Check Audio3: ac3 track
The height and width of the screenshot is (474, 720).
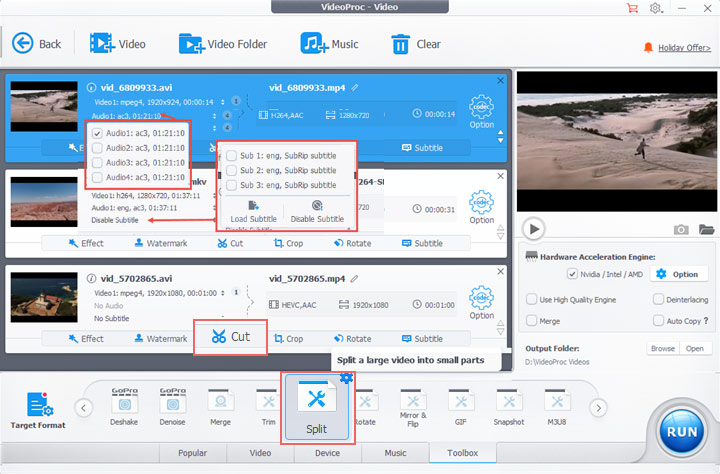[97, 163]
